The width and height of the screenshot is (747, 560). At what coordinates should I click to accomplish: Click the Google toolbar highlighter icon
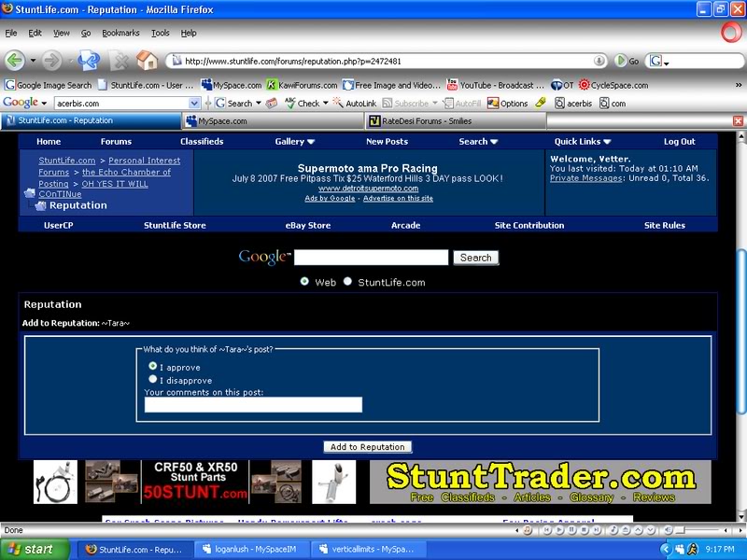[541, 103]
